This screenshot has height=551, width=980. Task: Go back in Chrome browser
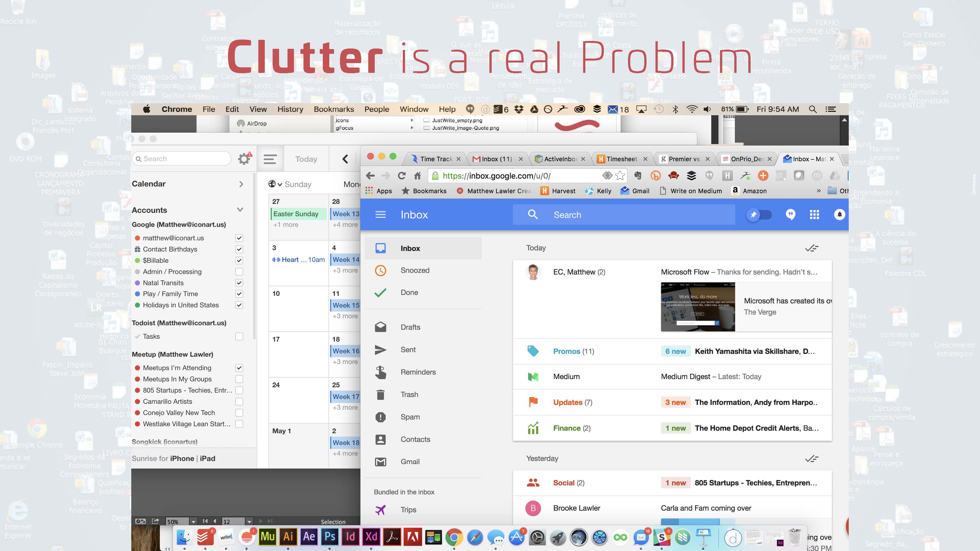tap(370, 176)
